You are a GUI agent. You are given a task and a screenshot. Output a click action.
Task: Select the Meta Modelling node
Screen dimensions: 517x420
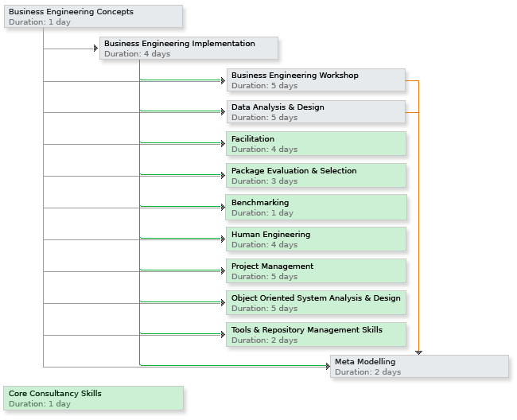[x=419, y=366]
